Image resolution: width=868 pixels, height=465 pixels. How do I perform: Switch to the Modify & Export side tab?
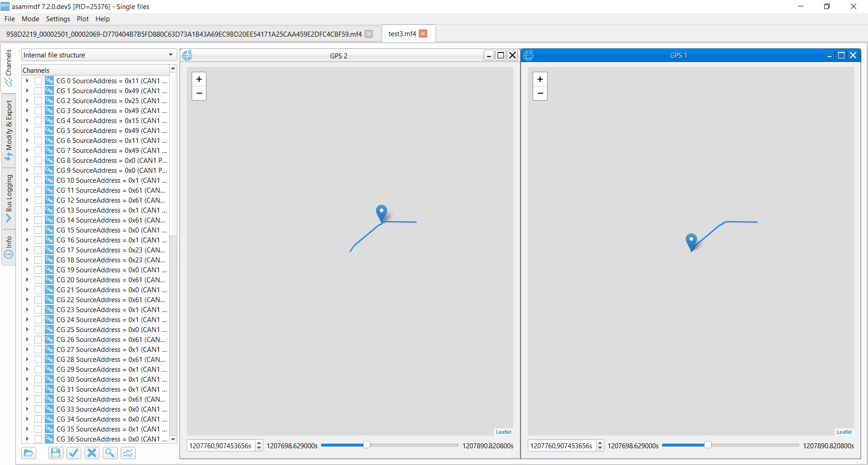(x=9, y=130)
